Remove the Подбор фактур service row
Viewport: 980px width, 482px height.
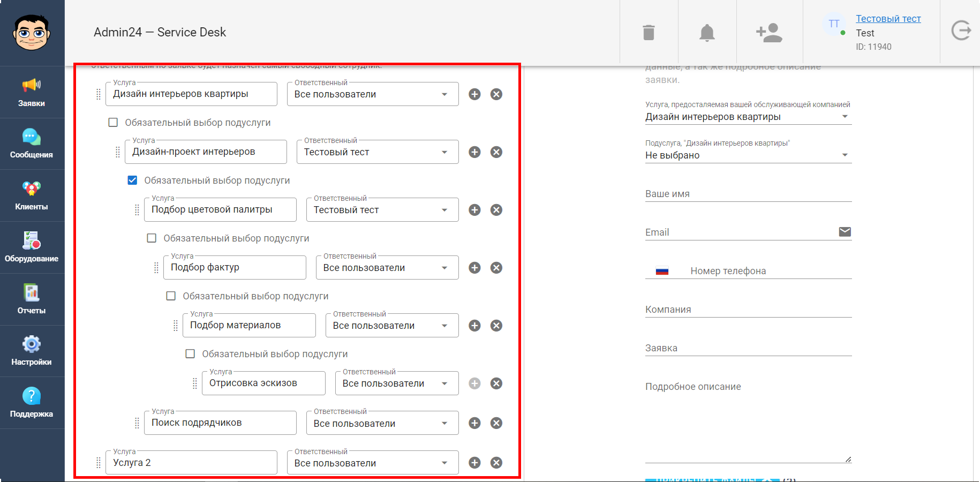point(496,268)
